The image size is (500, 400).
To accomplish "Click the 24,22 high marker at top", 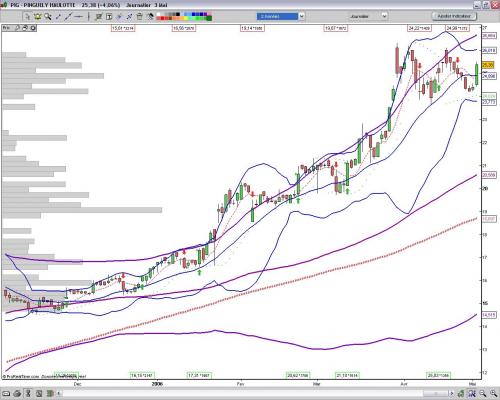I will click(419, 28).
